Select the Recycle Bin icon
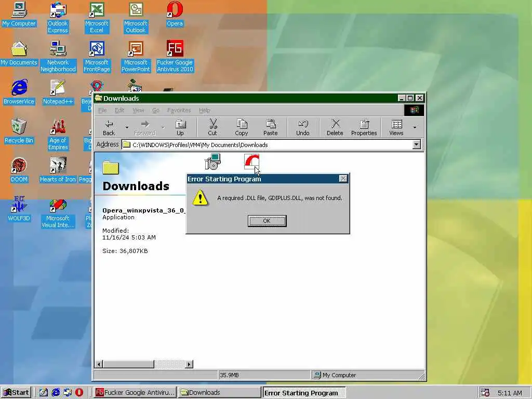 tap(19, 131)
